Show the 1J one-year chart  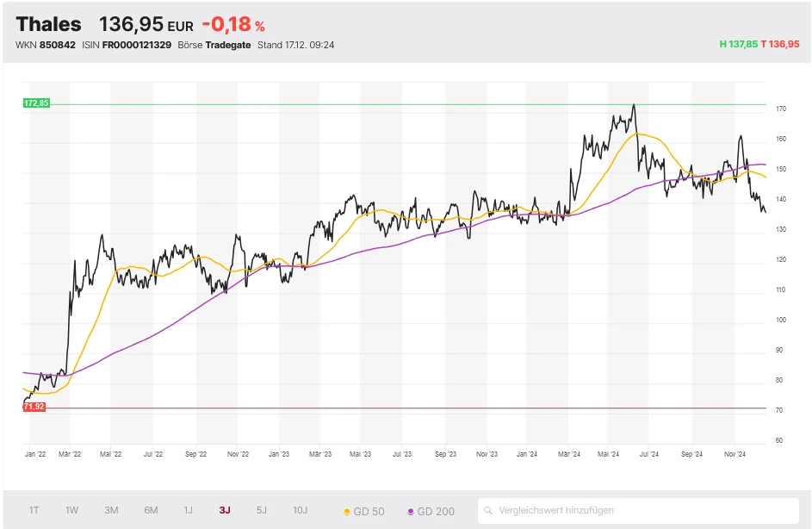188,510
